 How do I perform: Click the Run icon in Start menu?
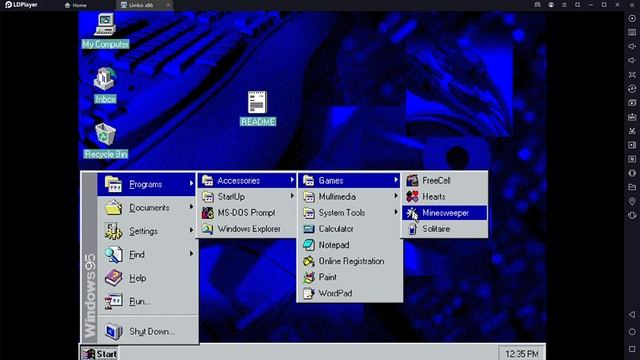coord(113,302)
